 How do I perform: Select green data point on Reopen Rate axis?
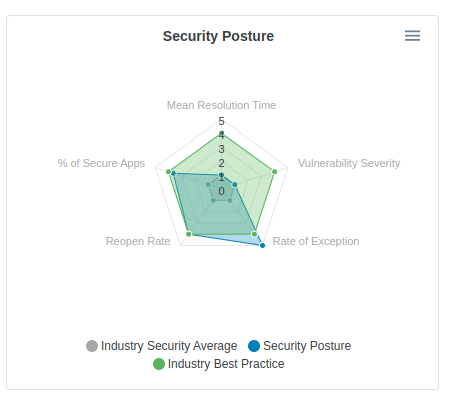pyautogui.click(x=189, y=234)
